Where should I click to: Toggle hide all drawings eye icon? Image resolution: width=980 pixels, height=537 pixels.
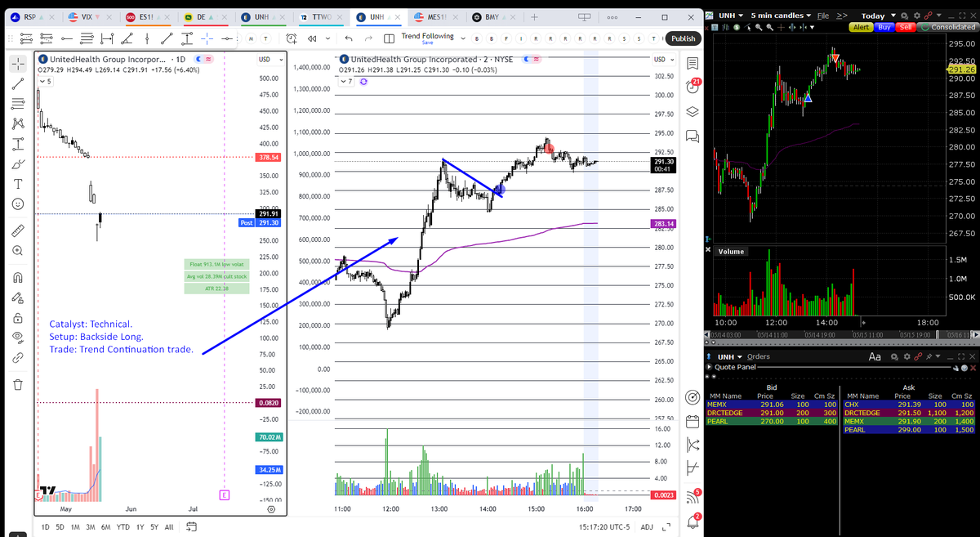coord(17,338)
